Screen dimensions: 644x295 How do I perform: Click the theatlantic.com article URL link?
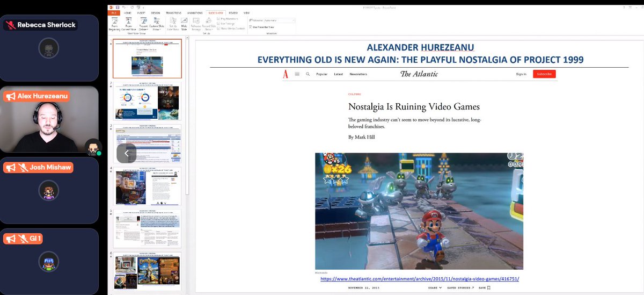(420, 279)
